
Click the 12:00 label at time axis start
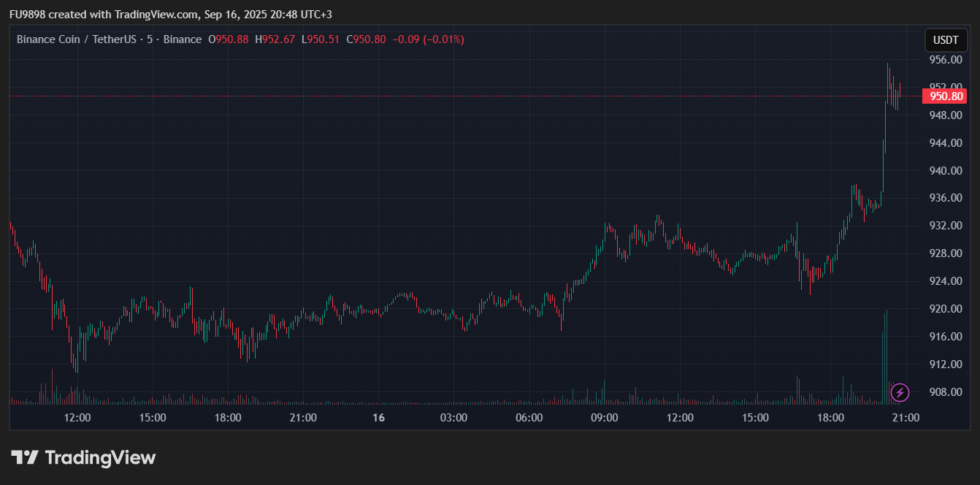coord(77,418)
